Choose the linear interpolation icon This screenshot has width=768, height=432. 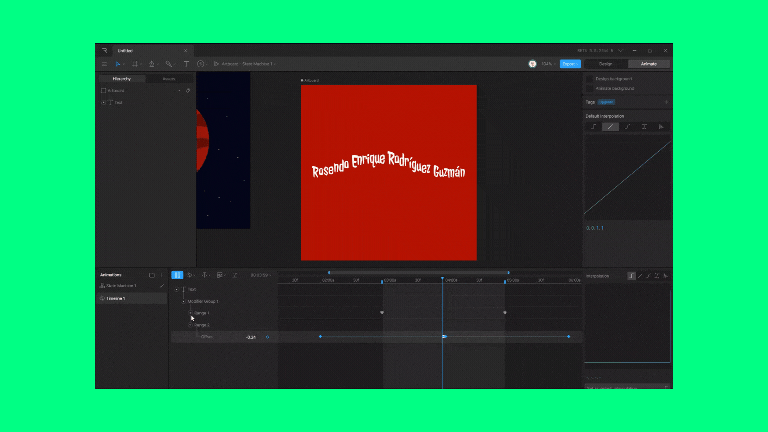610,127
